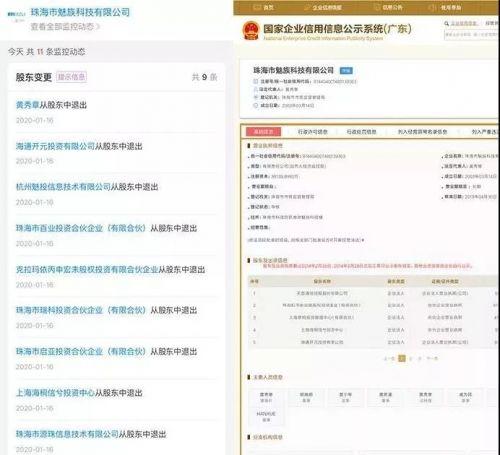Open 上海海桐信兮投资中心 link
The height and width of the screenshot is (455, 500).
[55, 393]
